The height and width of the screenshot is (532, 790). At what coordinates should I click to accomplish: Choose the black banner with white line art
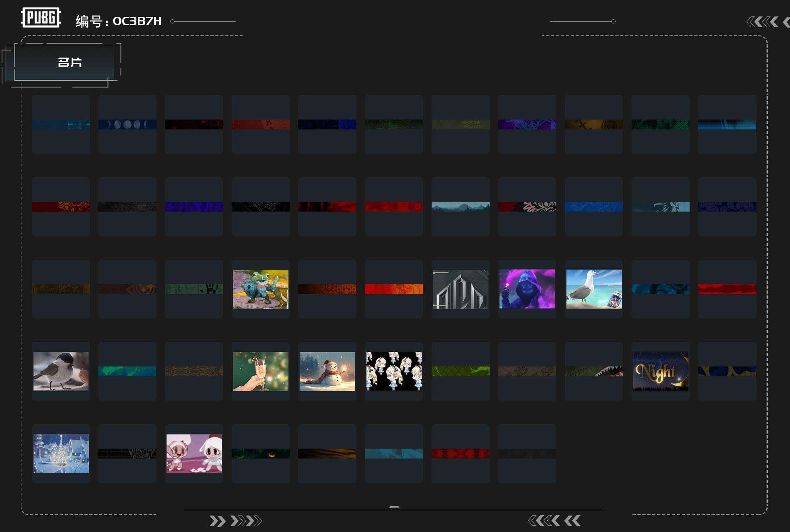260,207
